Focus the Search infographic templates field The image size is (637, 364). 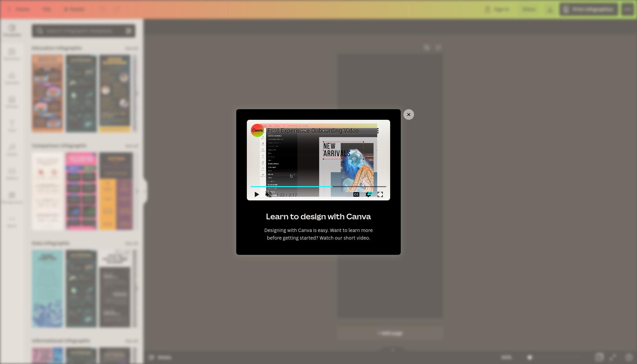point(84,31)
